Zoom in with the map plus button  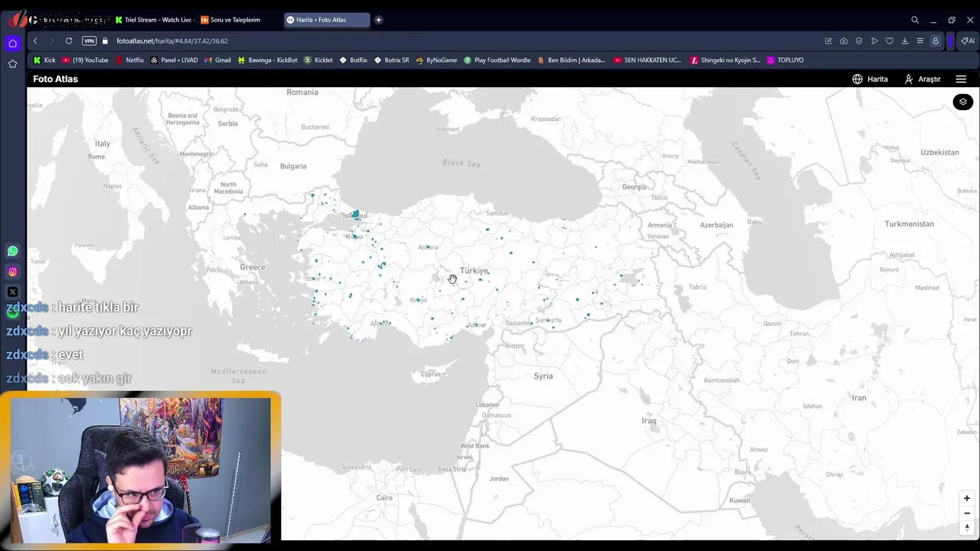coord(967,498)
